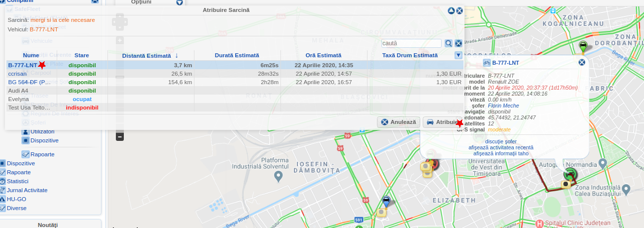The width and height of the screenshot is (644, 228).
Task: Sort by Oră Estimată column
Action: (x=323, y=55)
